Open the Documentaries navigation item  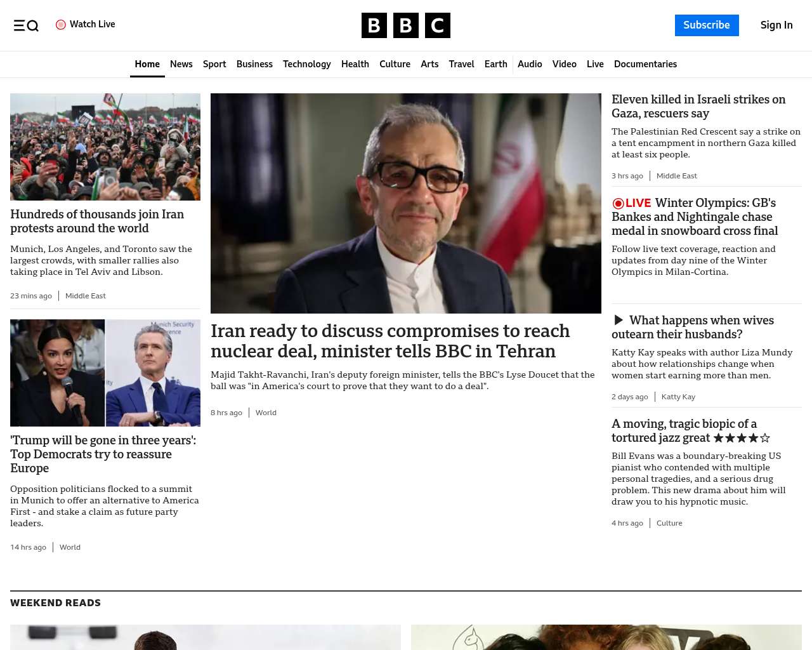point(645,64)
